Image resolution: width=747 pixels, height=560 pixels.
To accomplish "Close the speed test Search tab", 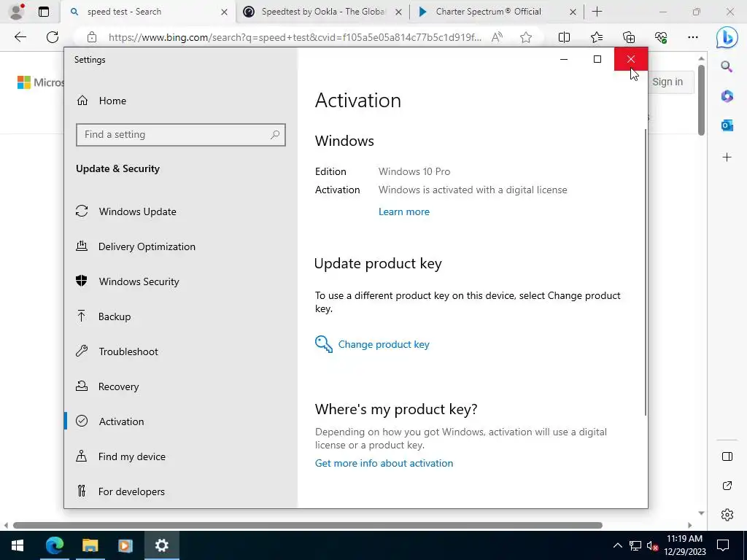I will [224, 12].
